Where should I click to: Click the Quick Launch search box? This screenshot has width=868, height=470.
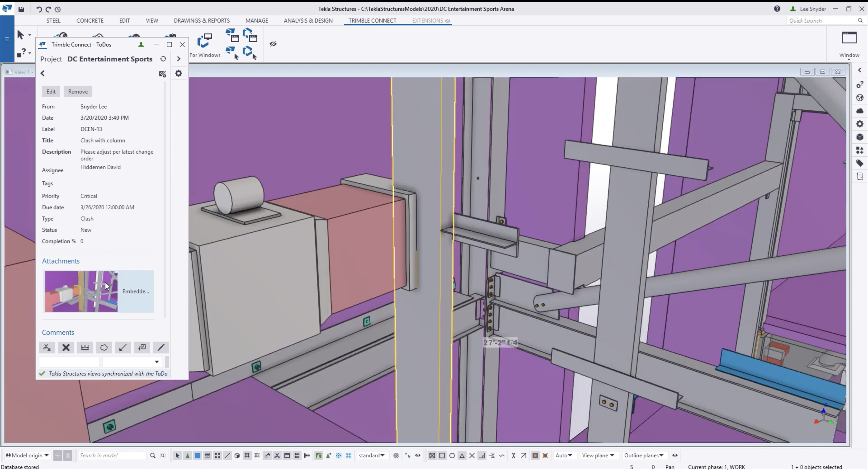tap(822, 20)
